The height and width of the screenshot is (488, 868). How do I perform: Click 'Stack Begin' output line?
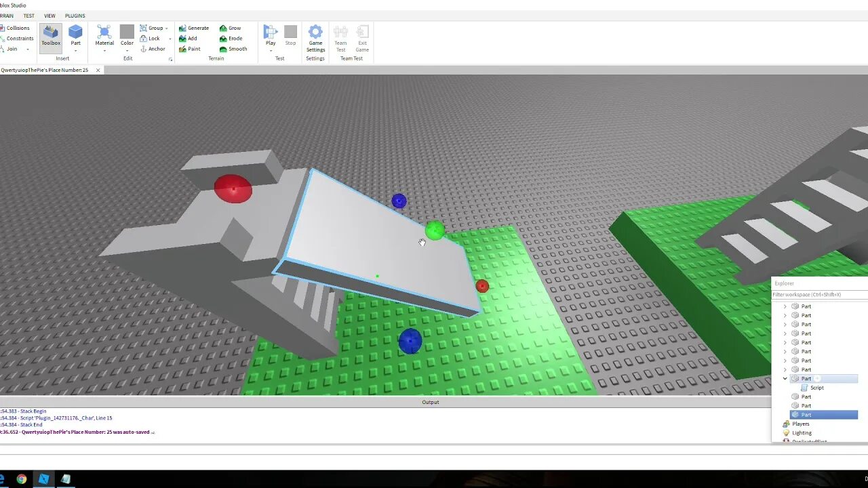(24, 411)
